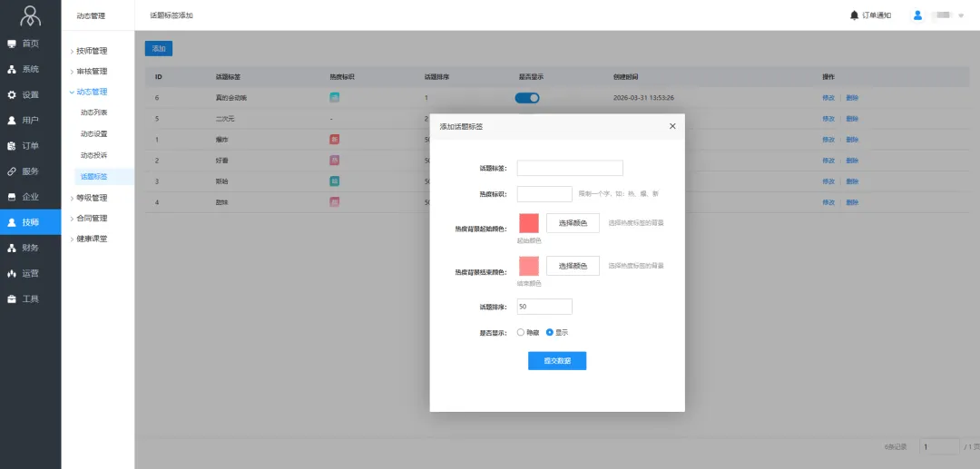Click 选择颜色 for the start color
This screenshot has width=980, height=469.
coord(573,223)
